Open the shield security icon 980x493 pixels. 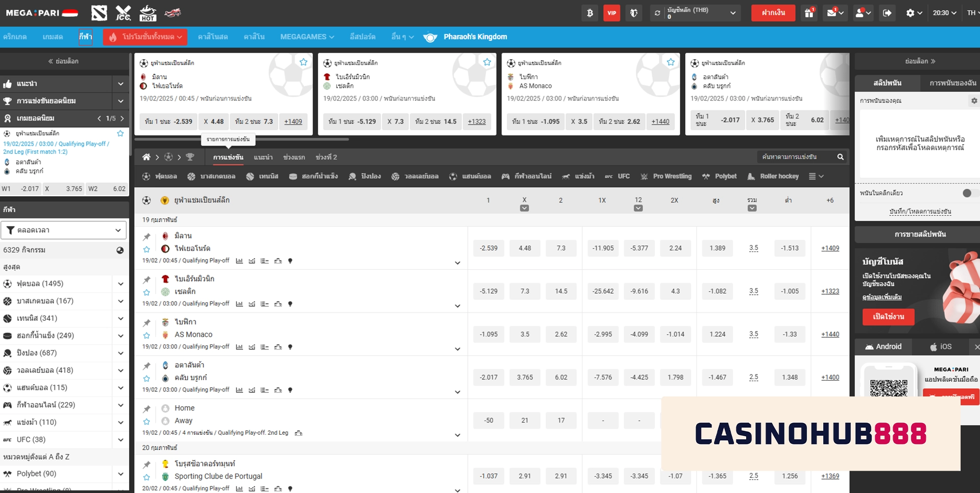(x=633, y=13)
